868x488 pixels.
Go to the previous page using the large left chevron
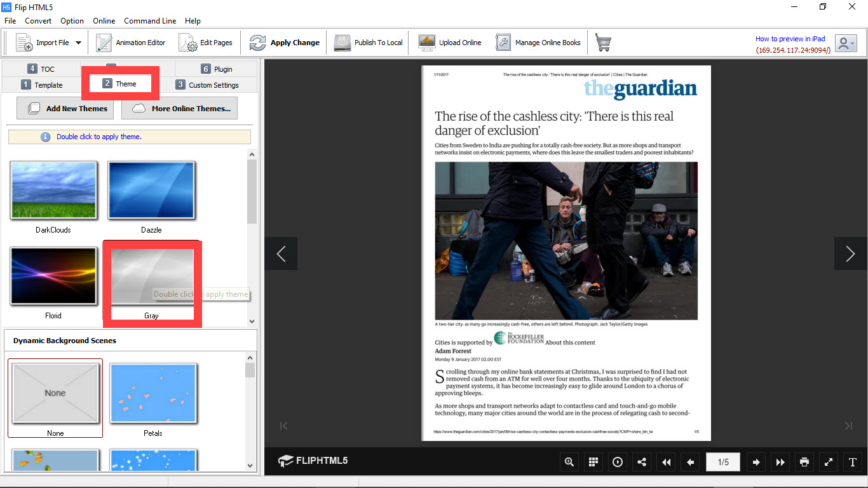(281, 254)
